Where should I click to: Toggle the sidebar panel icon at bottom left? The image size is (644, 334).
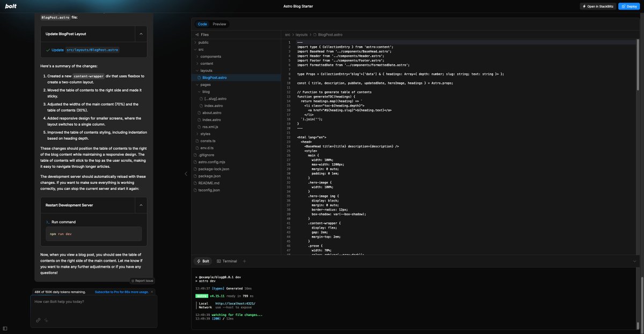pyautogui.click(x=5, y=328)
